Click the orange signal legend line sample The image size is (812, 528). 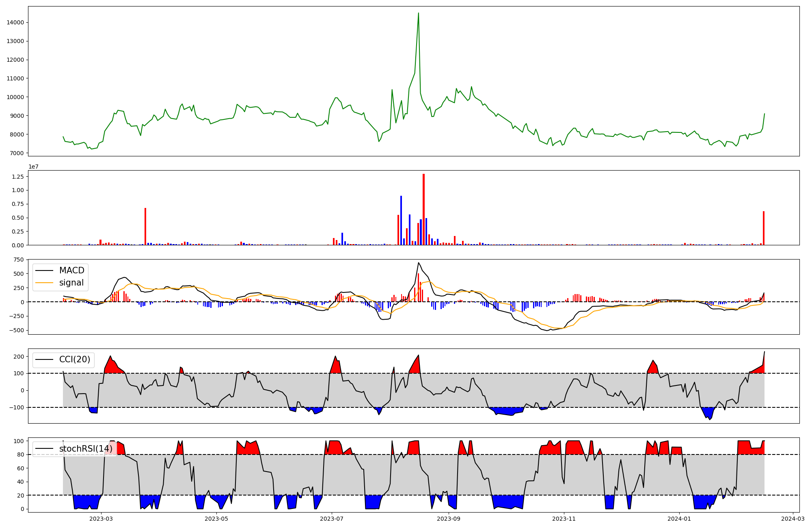(44, 283)
